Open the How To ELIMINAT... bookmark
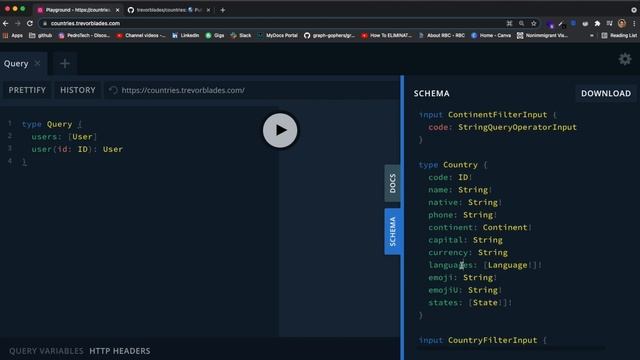 pos(387,36)
